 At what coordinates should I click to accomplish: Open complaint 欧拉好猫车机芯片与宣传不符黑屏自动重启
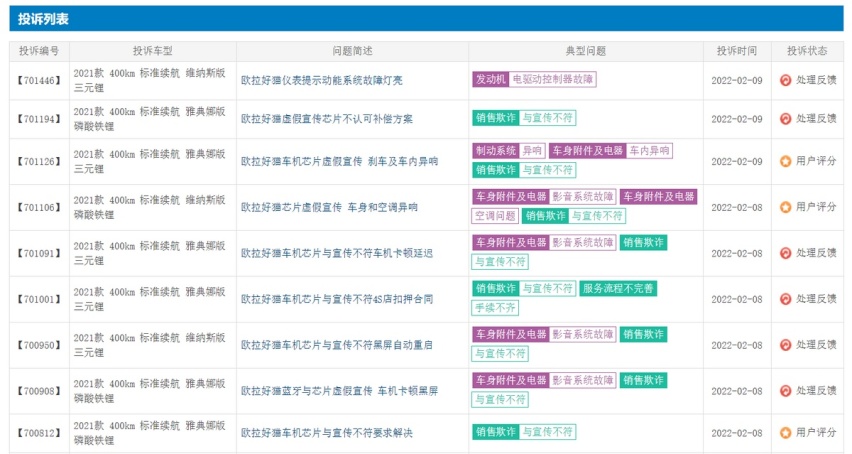pos(337,345)
